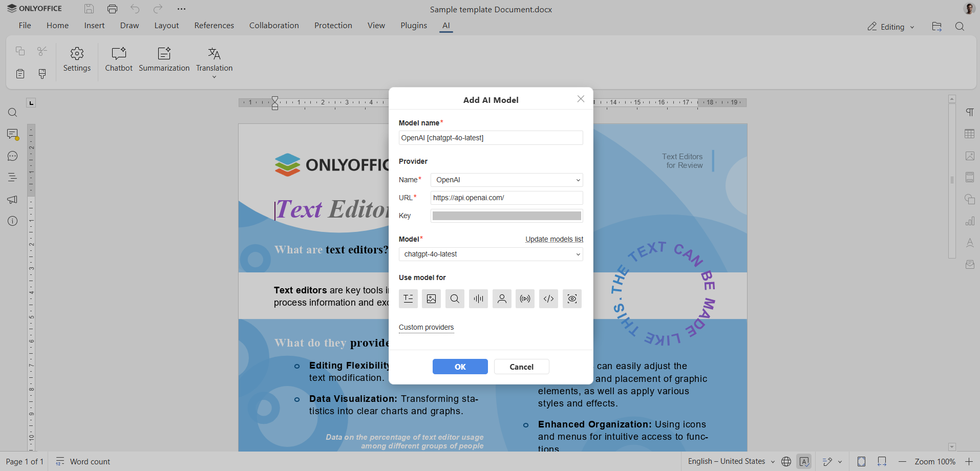Confirm the AI model with OK
Viewport: 980px width, 471px height.
point(460,367)
